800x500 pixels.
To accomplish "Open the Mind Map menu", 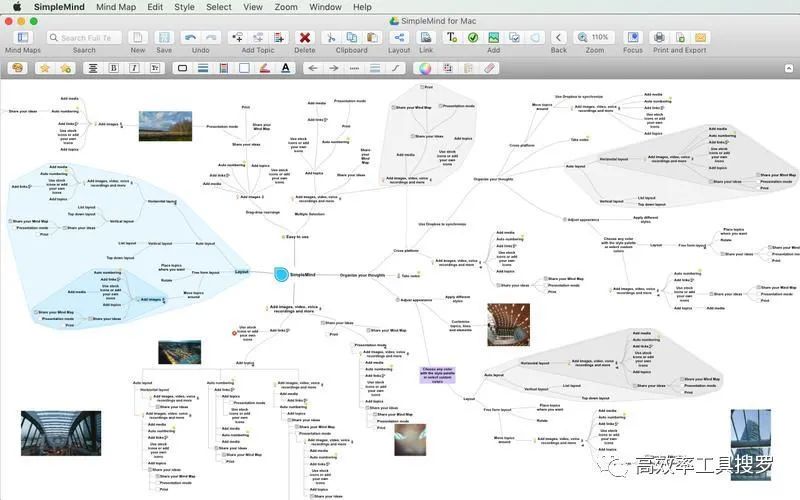I will click(x=116, y=6).
